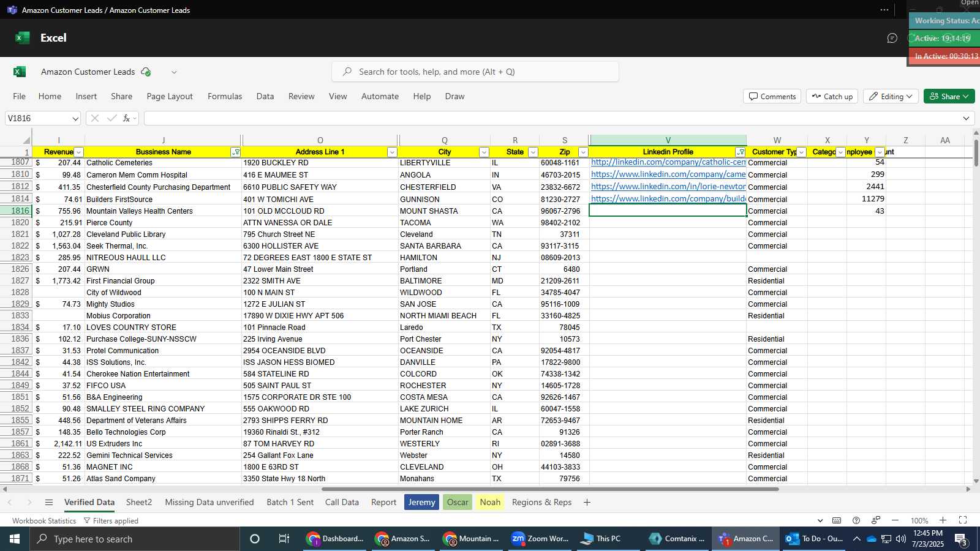The image size is (980, 551).
Task: Add a new sheet with plus icon
Action: (x=587, y=503)
